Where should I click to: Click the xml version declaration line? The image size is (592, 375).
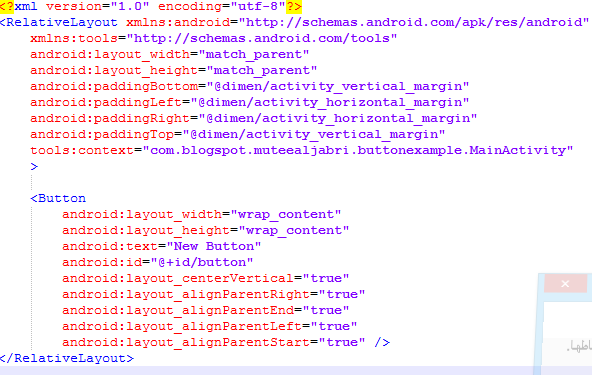tap(151, 6)
